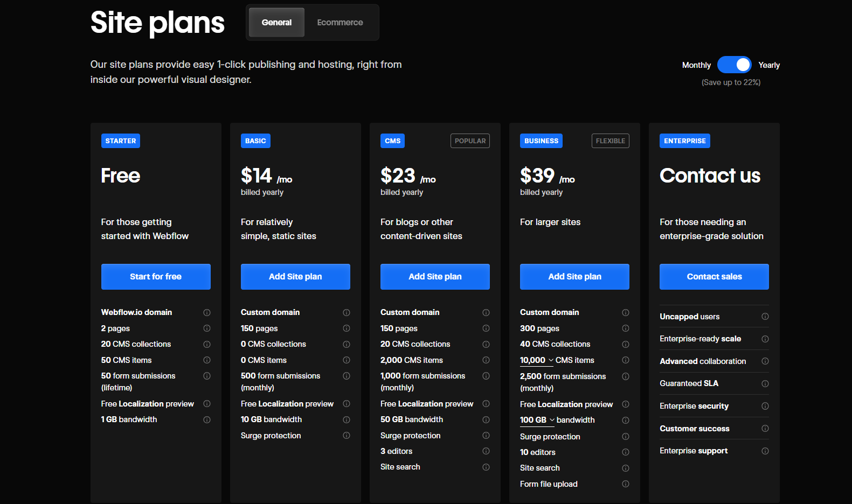Show info for 50 form submissions in Starter
Image resolution: width=852 pixels, height=504 pixels.
(x=207, y=376)
